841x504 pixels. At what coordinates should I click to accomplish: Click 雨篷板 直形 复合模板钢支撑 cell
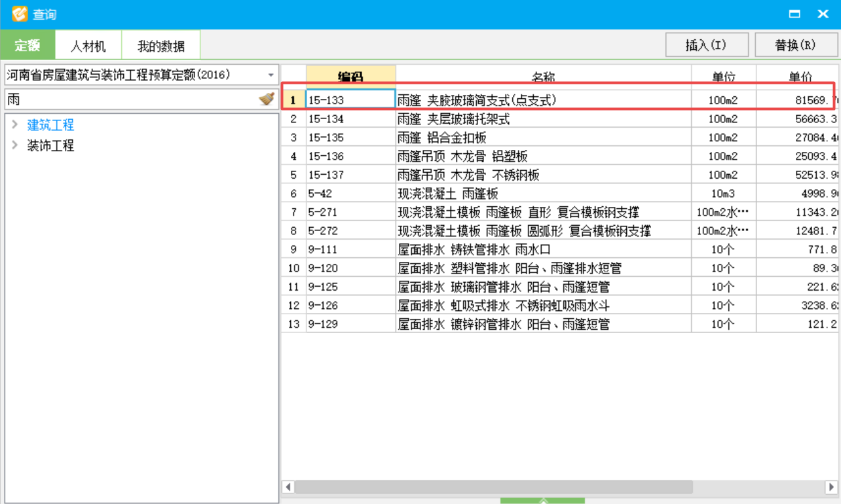point(544,212)
